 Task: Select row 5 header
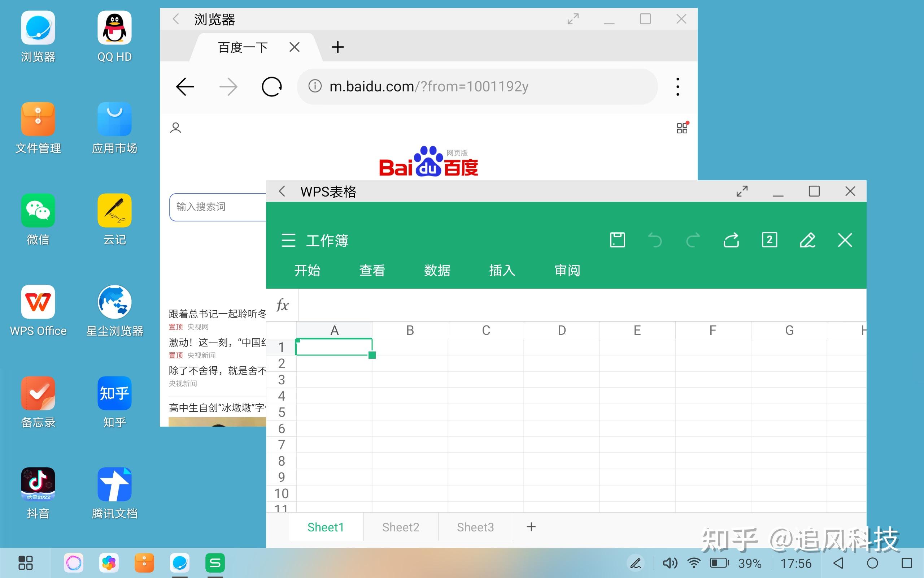coord(282,412)
